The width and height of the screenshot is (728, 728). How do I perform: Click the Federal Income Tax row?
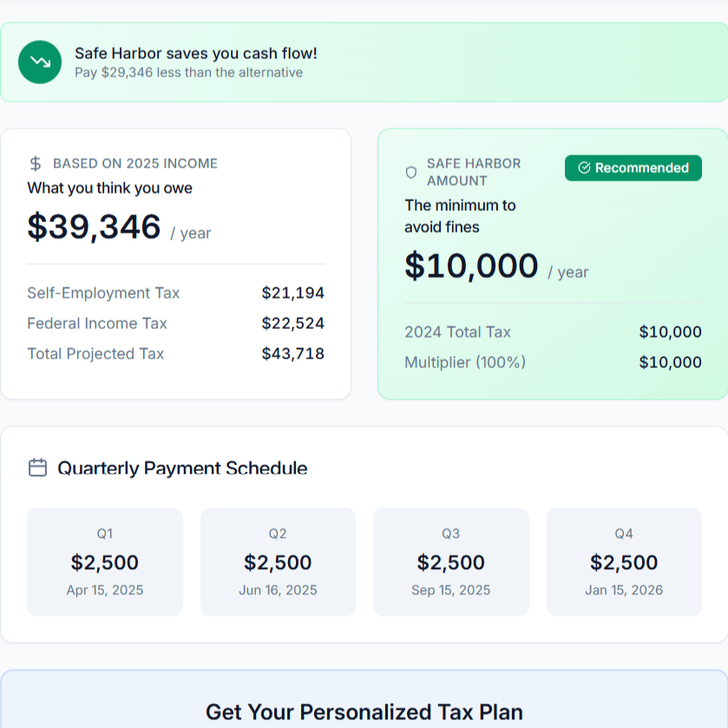[x=175, y=324]
